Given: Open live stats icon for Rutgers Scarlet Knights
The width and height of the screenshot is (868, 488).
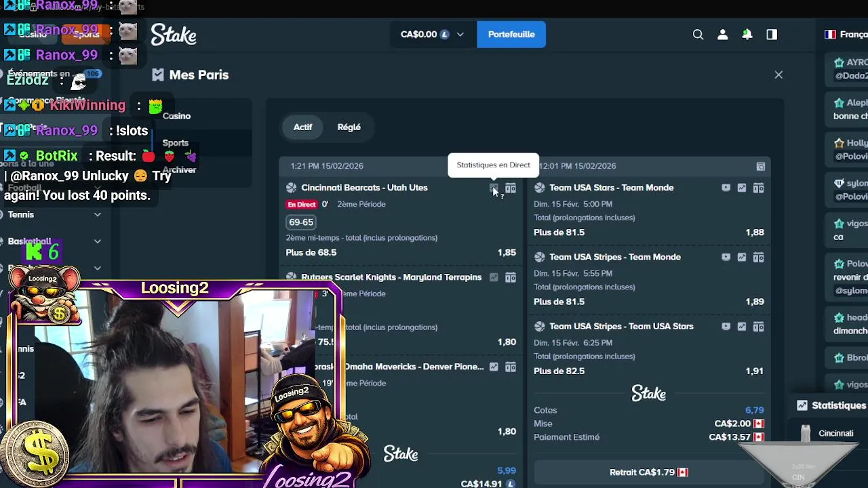Looking at the screenshot, I should [494, 277].
